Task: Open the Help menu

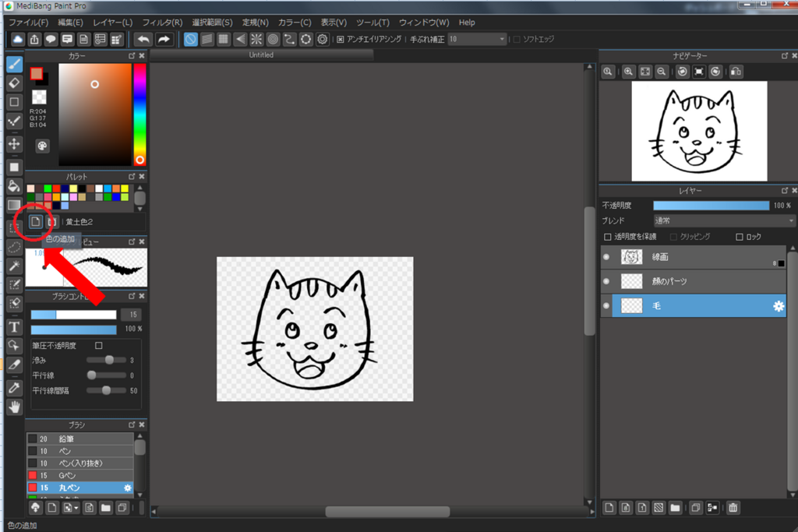Action: click(467, 23)
